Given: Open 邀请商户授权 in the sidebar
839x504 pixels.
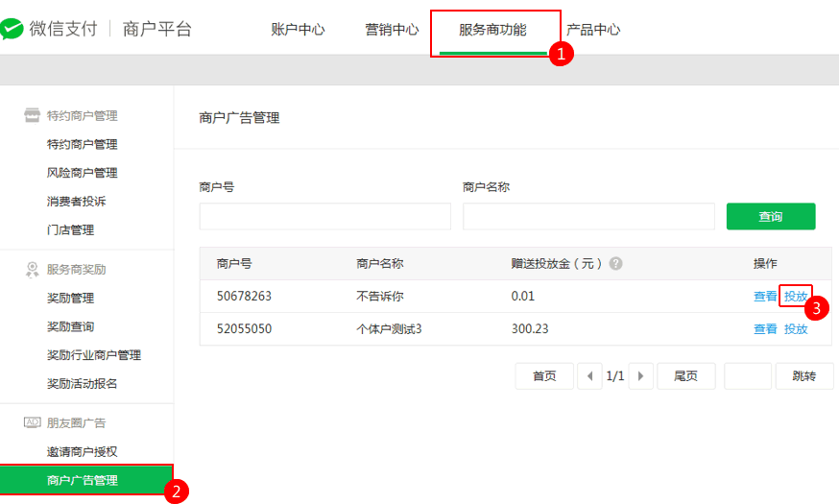Looking at the screenshot, I should coord(82,451).
